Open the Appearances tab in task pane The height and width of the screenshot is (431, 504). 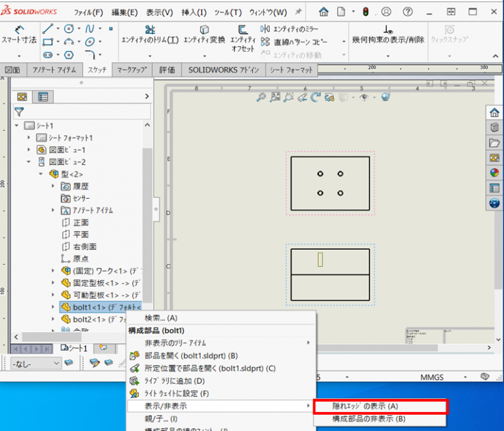point(494,173)
